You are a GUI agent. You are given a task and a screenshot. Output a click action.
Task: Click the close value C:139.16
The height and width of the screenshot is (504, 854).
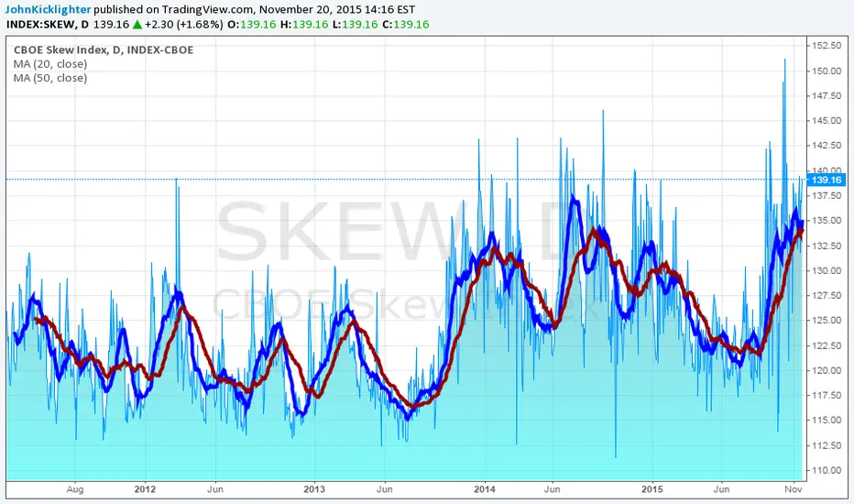(406, 25)
